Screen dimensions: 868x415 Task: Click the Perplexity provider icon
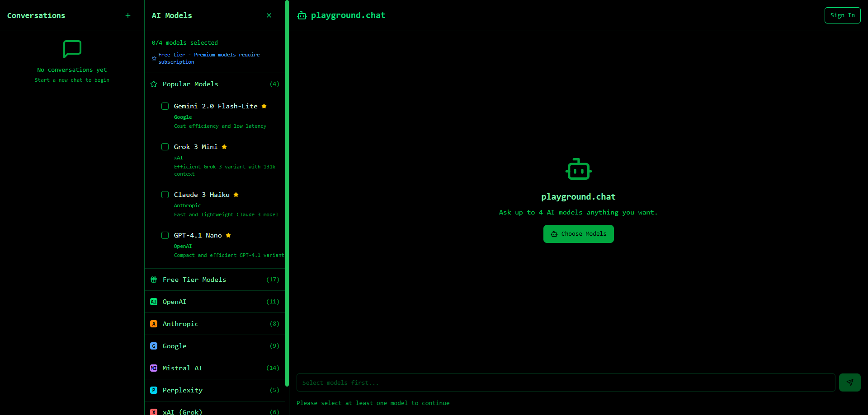(154, 390)
